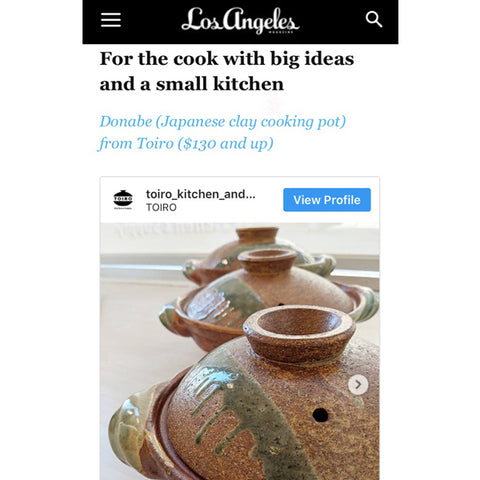The image size is (480, 480).
Task: Click the 'For the cook with big ideas' headline
Action: [227, 59]
